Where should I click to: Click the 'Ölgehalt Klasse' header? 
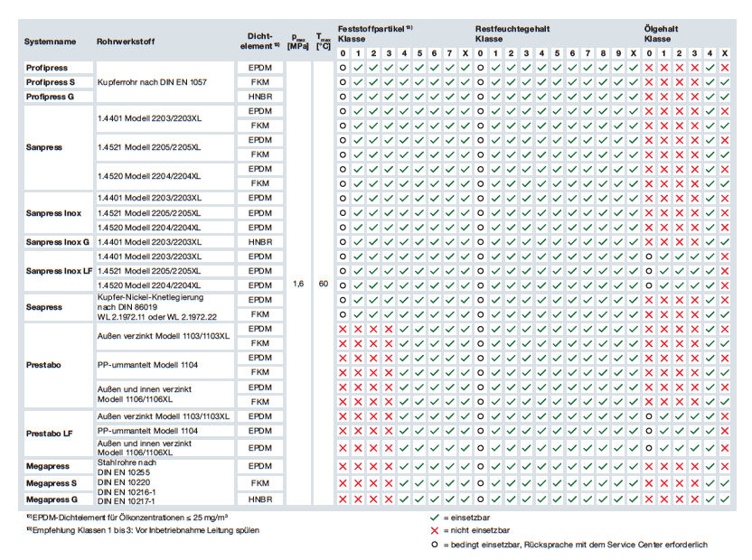661,33
